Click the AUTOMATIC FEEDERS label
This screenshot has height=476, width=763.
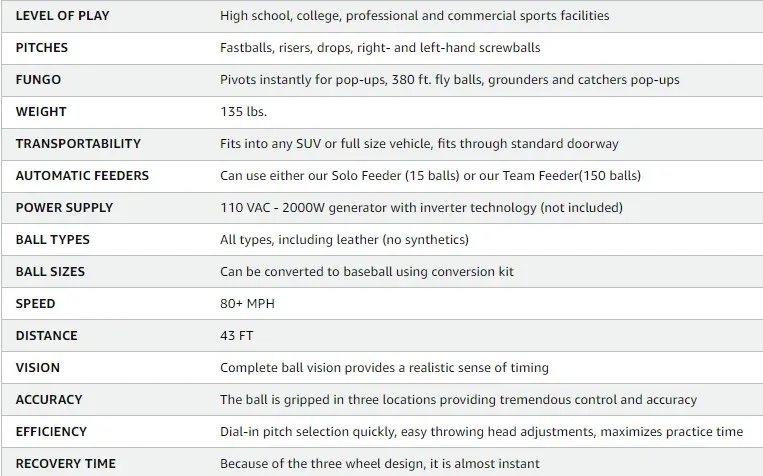[x=82, y=176]
